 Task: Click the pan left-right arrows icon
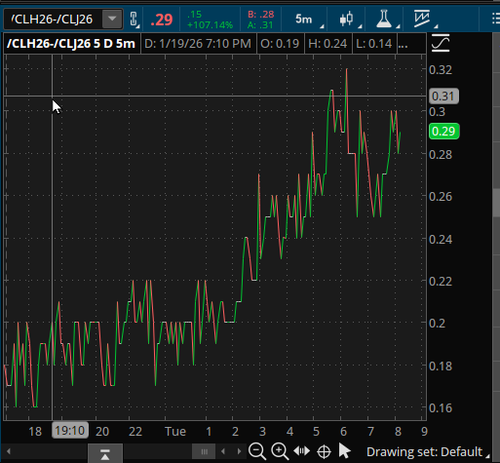pos(302,451)
